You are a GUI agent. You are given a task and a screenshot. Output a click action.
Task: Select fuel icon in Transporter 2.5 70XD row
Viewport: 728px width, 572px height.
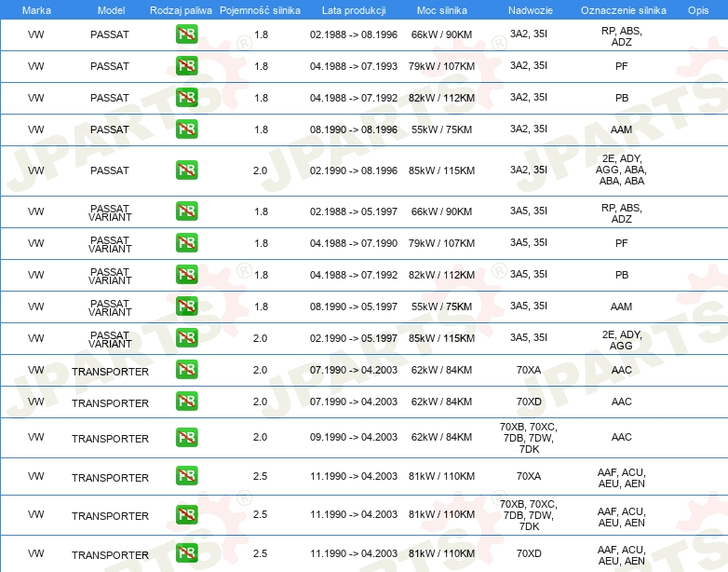pos(186,553)
